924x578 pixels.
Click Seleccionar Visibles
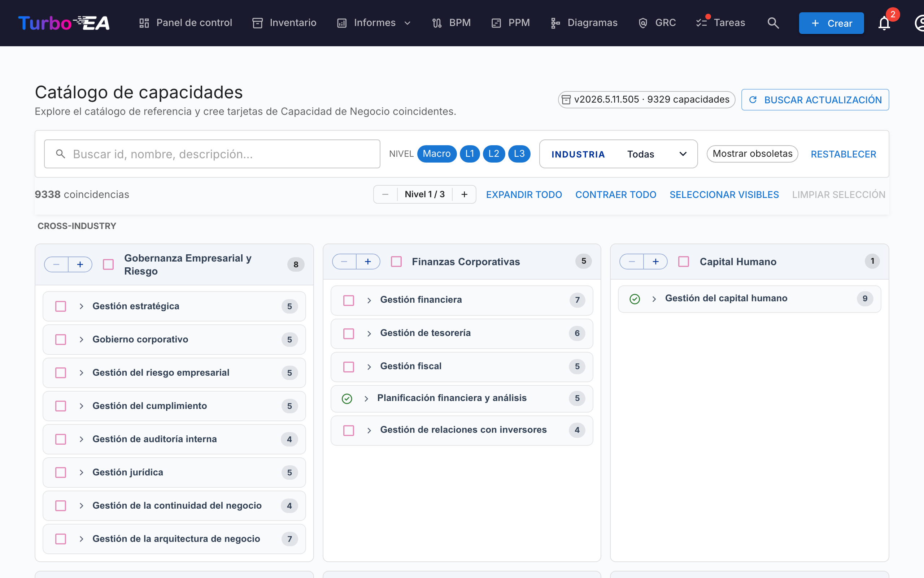coord(724,195)
